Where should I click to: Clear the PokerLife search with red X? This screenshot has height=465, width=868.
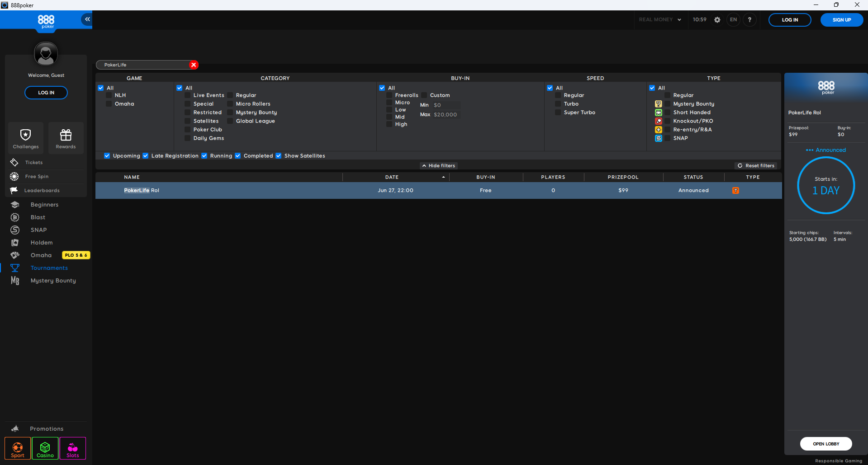[x=194, y=65]
